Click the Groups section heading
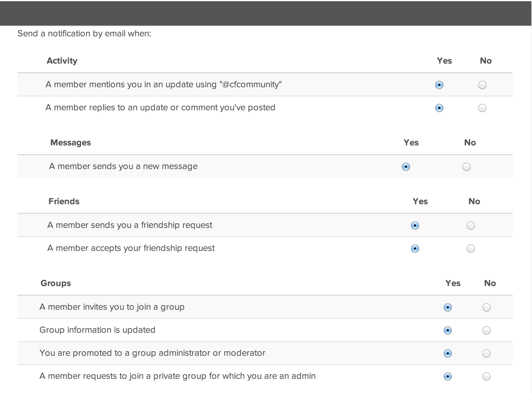 pyautogui.click(x=56, y=283)
